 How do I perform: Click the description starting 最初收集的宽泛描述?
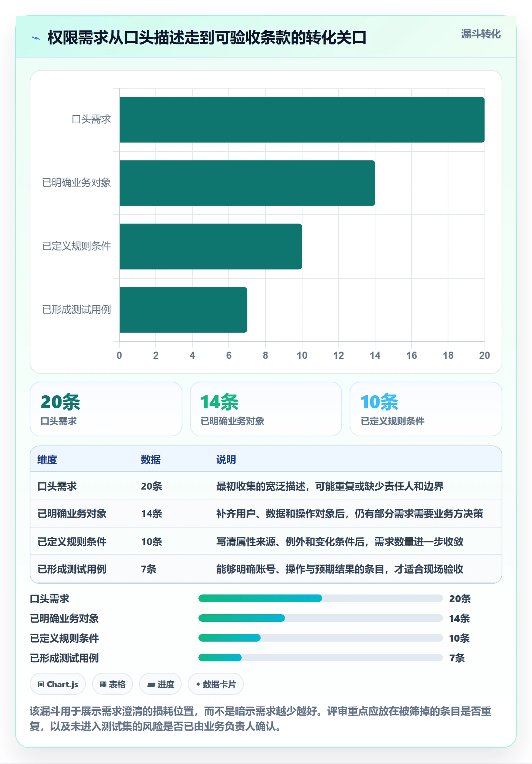coord(330,486)
